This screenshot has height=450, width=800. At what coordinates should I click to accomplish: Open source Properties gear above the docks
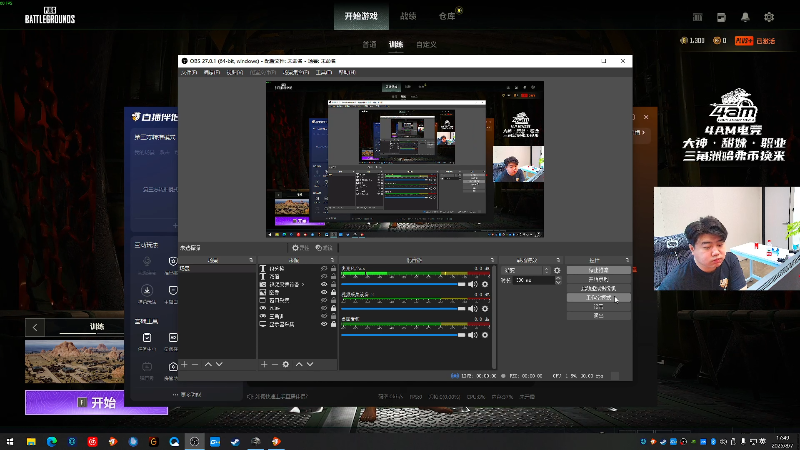click(x=300, y=247)
